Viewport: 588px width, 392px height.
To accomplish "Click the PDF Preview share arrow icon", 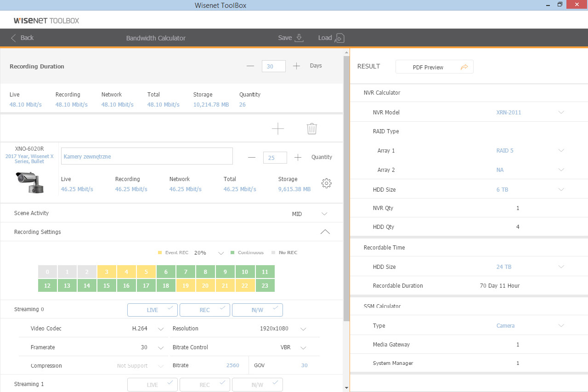I will pyautogui.click(x=464, y=67).
